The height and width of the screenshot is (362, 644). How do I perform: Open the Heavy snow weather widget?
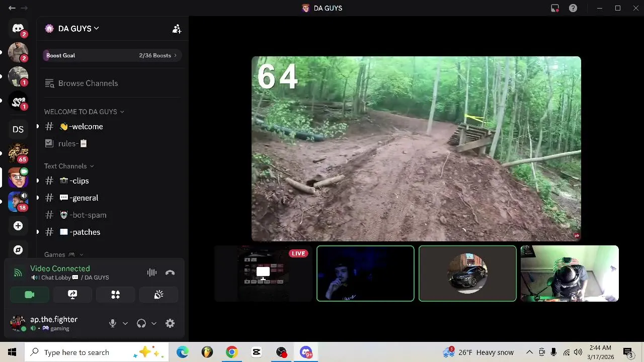tap(478, 352)
